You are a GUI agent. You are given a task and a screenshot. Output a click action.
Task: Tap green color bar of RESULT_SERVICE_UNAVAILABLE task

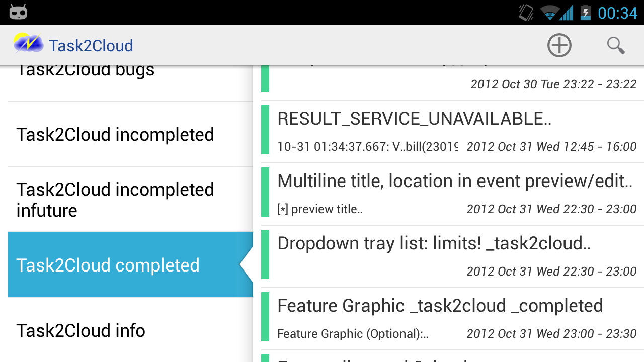pyautogui.click(x=265, y=130)
